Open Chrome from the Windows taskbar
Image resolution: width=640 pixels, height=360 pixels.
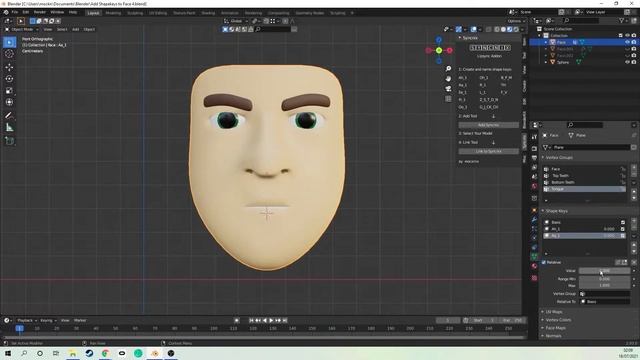tap(105, 353)
